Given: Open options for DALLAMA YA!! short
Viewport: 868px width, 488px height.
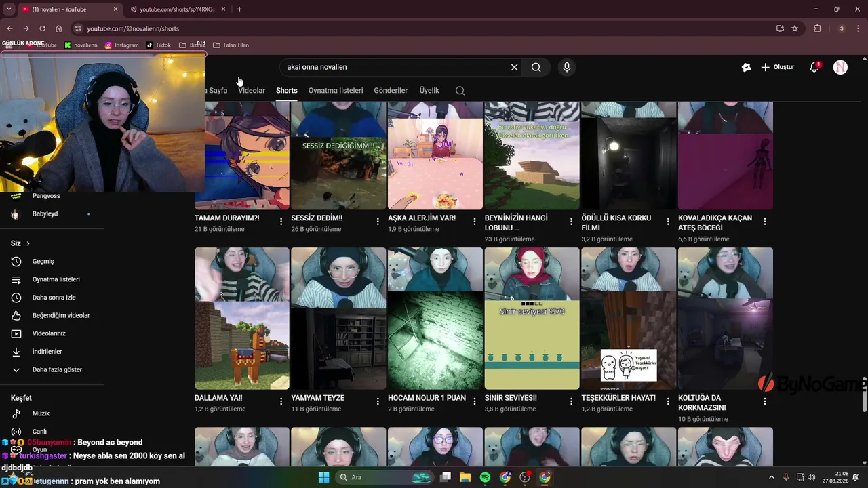Looking at the screenshot, I should click(281, 401).
